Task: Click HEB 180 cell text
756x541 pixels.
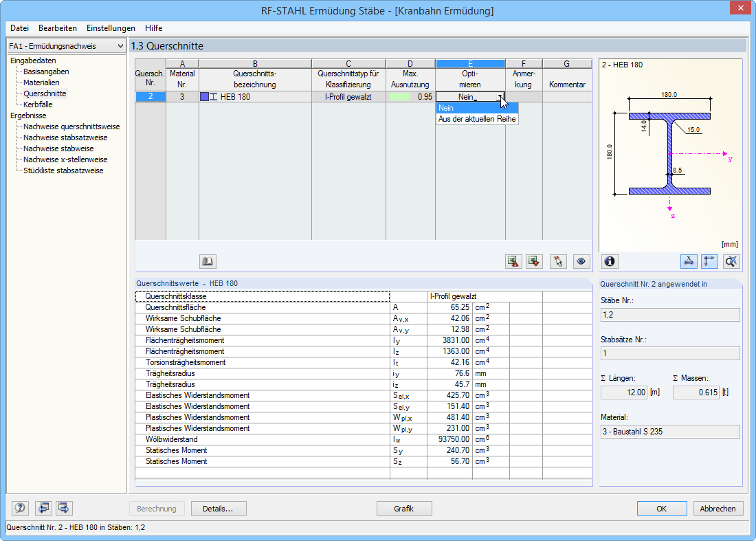Action: pos(235,97)
